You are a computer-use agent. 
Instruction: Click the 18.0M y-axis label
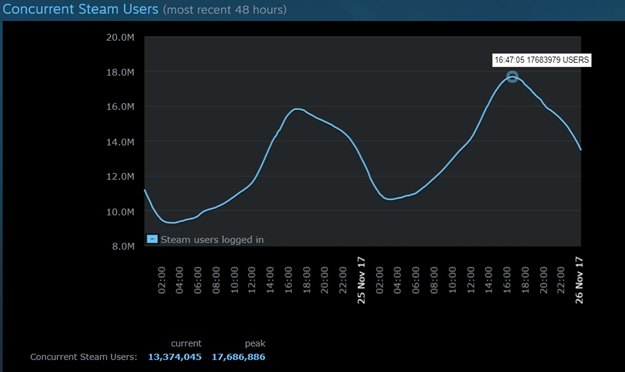120,72
